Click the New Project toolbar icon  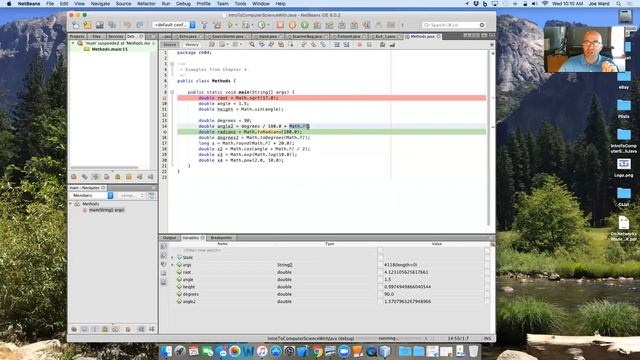[87, 25]
